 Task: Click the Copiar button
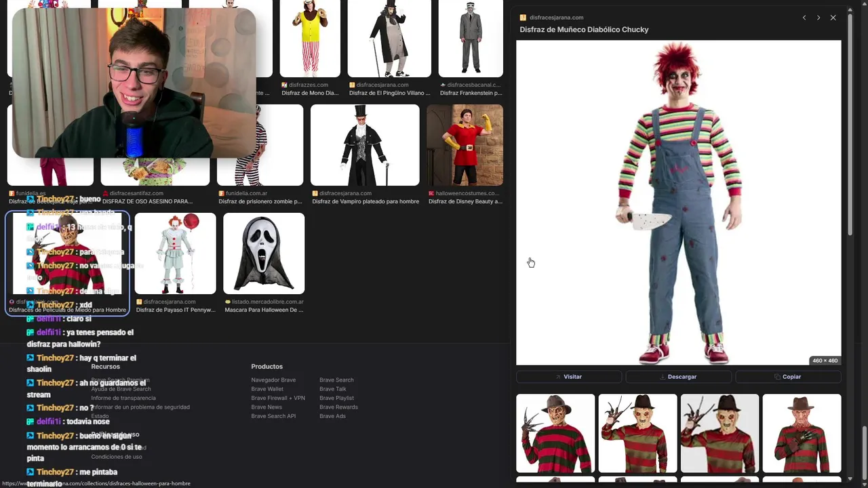788,377
